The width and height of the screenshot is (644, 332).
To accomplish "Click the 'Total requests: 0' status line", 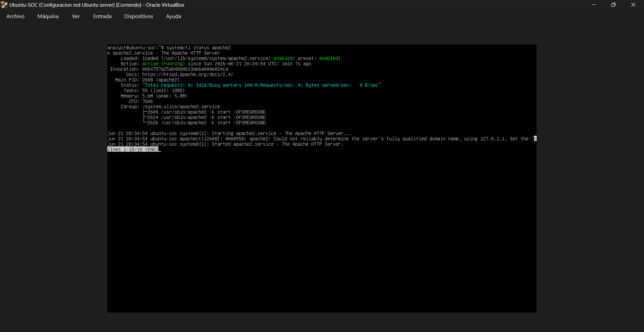I will [x=262, y=85].
